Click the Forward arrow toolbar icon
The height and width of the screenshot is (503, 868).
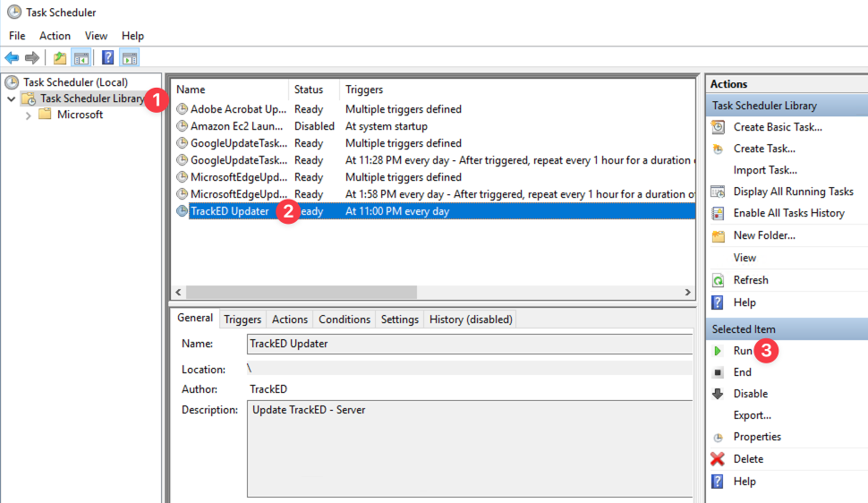pos(32,58)
